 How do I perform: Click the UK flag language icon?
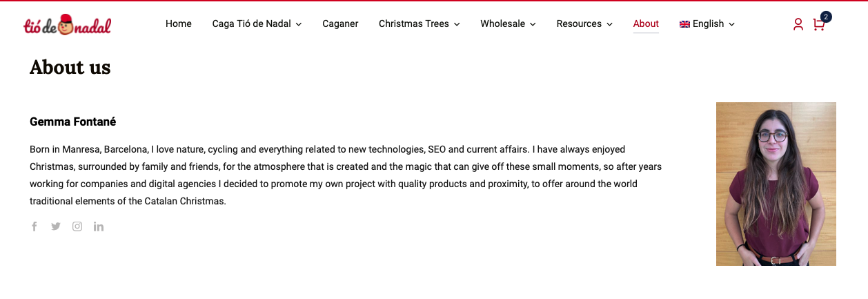tap(684, 24)
